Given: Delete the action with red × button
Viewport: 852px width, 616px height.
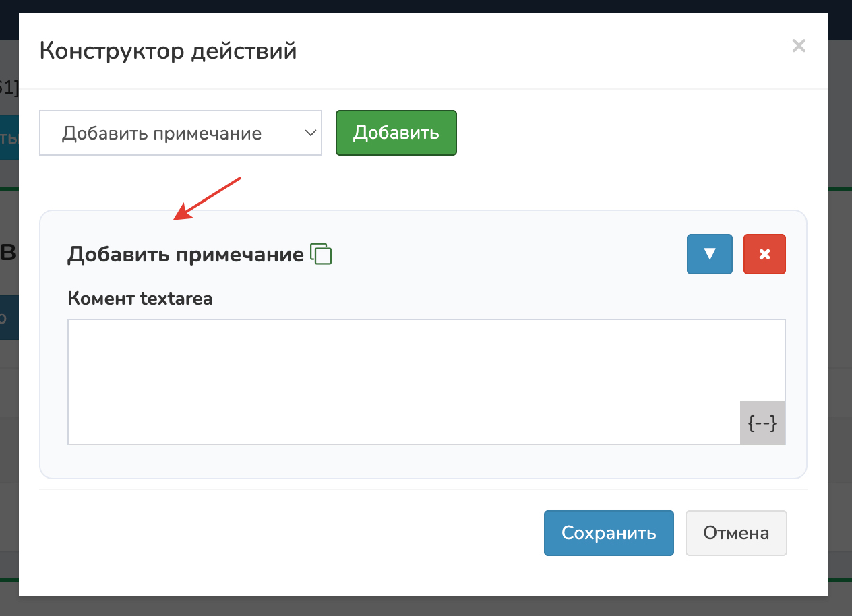Looking at the screenshot, I should [x=764, y=254].
